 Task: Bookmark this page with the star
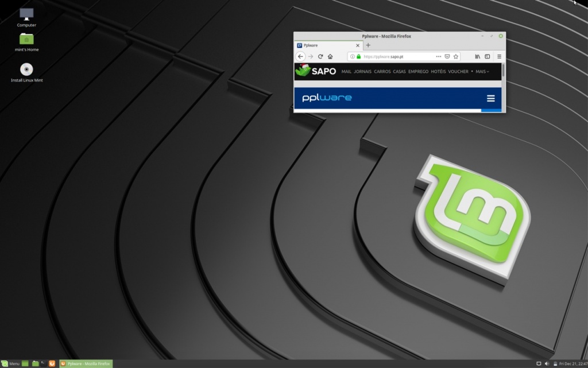(455, 56)
